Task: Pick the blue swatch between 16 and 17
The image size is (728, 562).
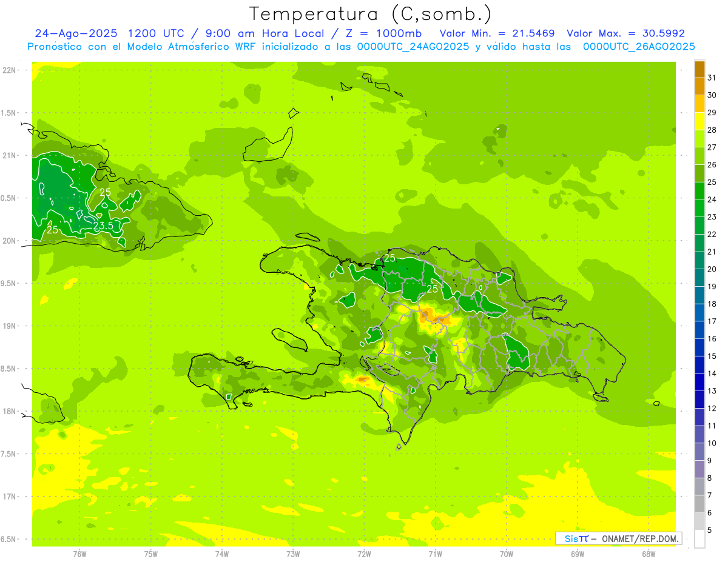Action: 699,330
